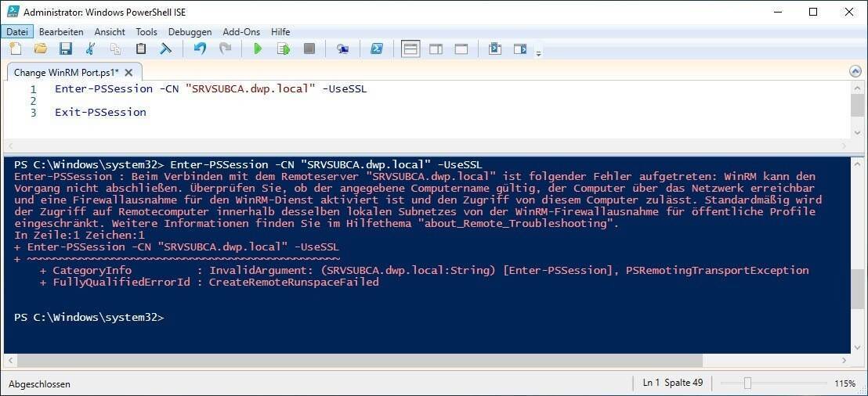This screenshot has width=868, height=396.
Task: Expand the toolbar overflow options arrow
Action: [x=538, y=52]
